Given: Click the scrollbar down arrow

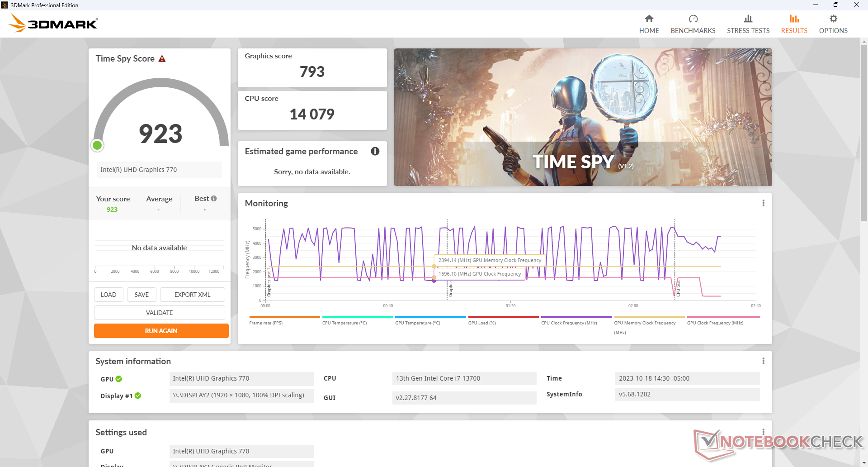Looking at the screenshot, I should pos(864,462).
